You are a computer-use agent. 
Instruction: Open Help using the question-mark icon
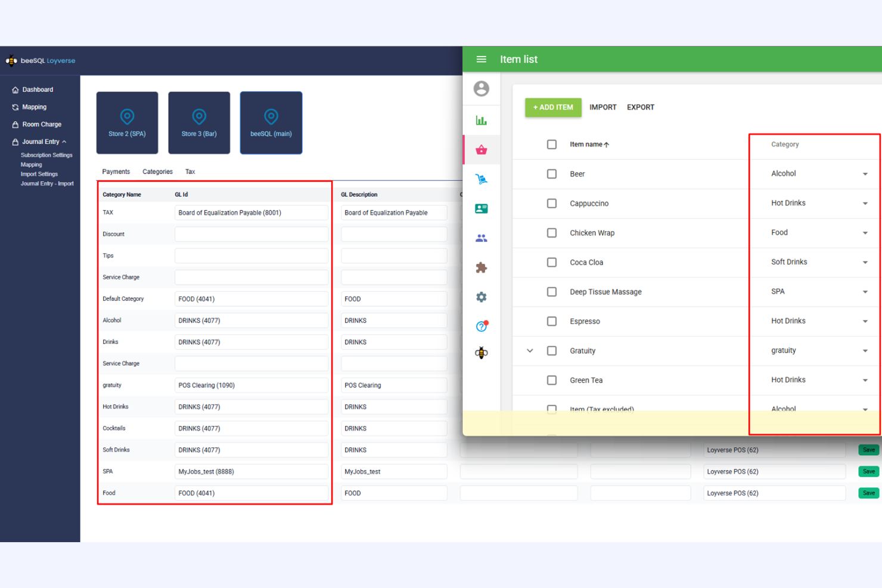481,326
